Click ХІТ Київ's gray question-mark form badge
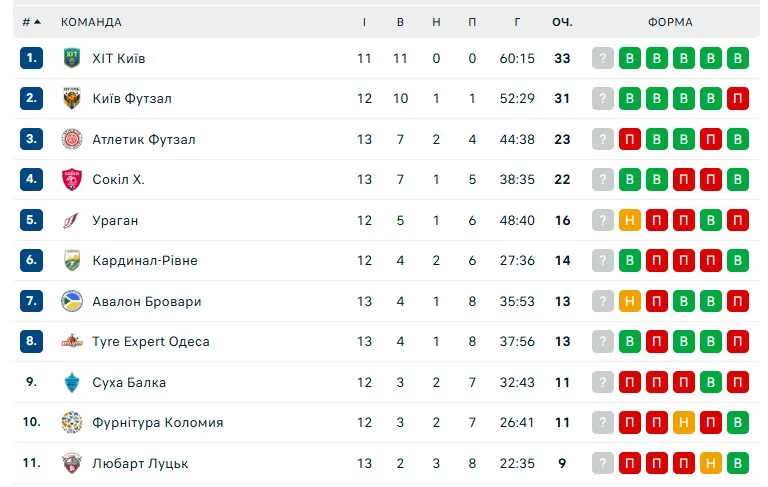This screenshot has width=768, height=487. [x=602, y=58]
